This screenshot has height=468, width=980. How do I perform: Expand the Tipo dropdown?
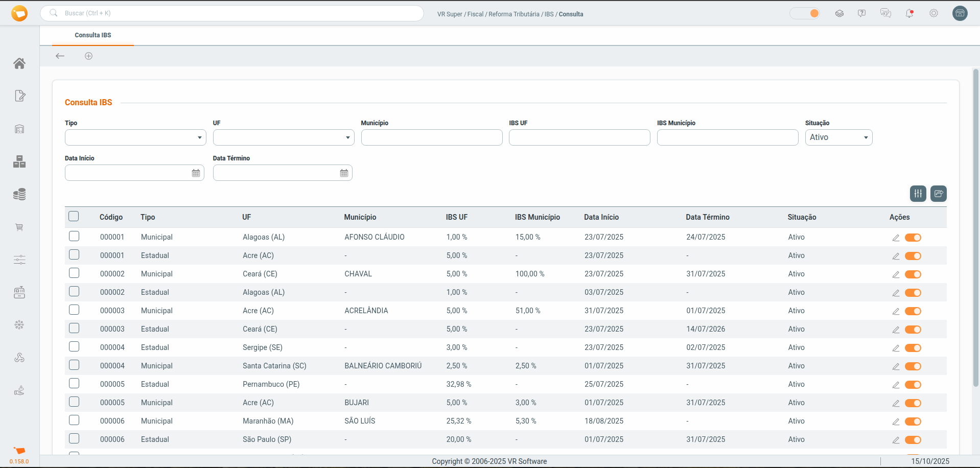point(135,137)
